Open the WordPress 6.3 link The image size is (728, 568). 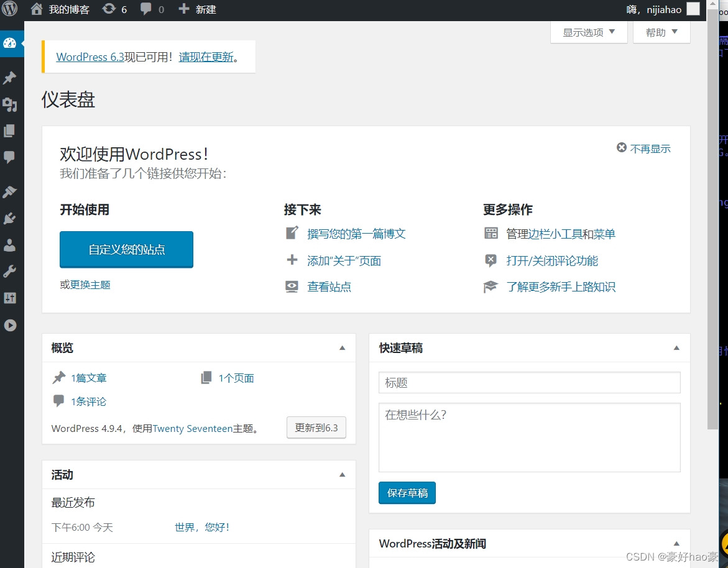coord(90,57)
